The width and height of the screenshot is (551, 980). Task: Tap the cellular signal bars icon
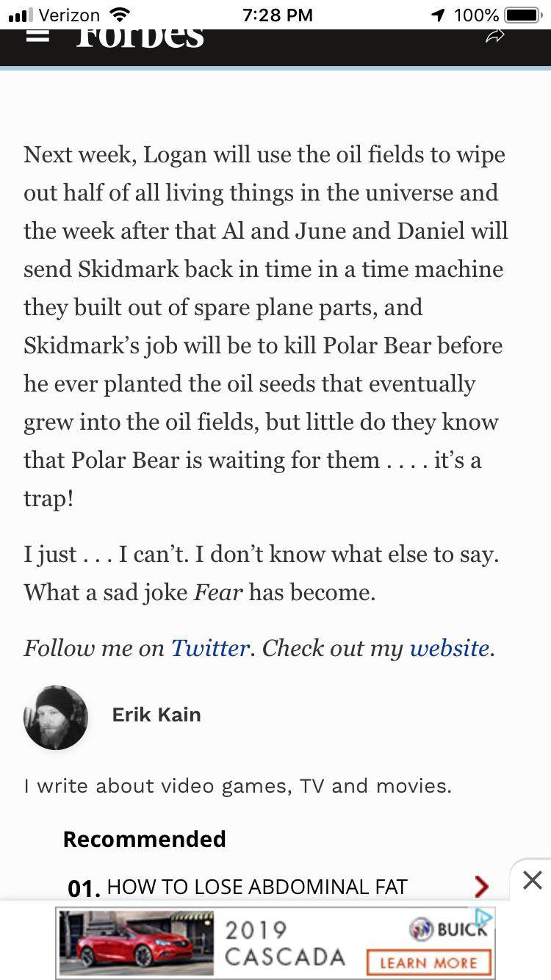[21, 15]
